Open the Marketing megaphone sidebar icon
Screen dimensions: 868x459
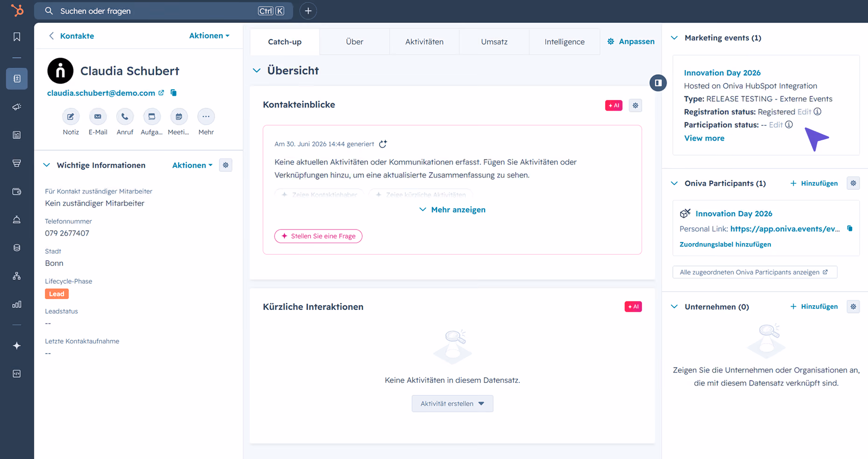pos(17,107)
